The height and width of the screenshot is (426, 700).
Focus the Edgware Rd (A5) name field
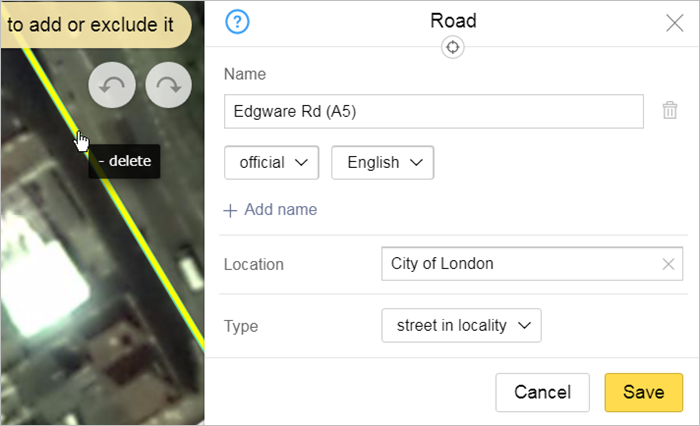pos(433,112)
